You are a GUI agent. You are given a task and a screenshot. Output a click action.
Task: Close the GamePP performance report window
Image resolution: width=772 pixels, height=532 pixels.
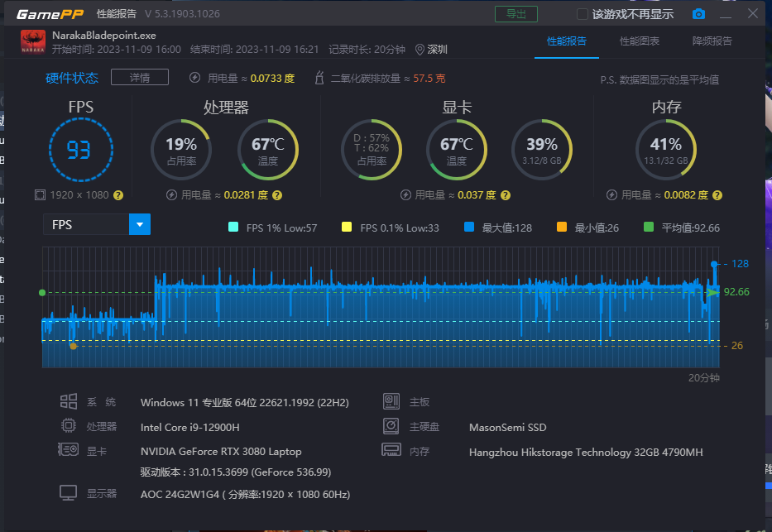753,13
